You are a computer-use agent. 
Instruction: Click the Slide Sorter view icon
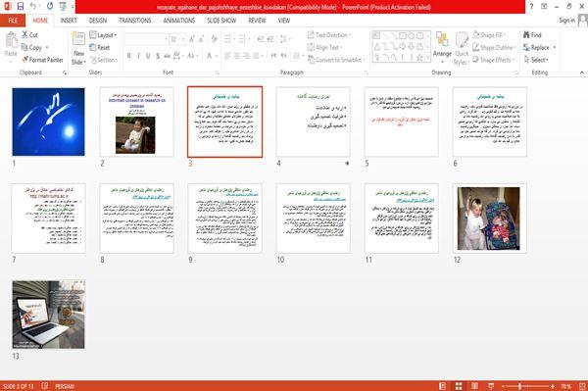tap(459, 386)
